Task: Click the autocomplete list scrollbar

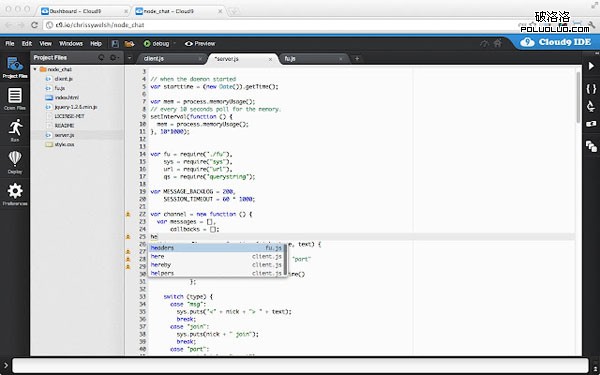Action: click(x=285, y=259)
